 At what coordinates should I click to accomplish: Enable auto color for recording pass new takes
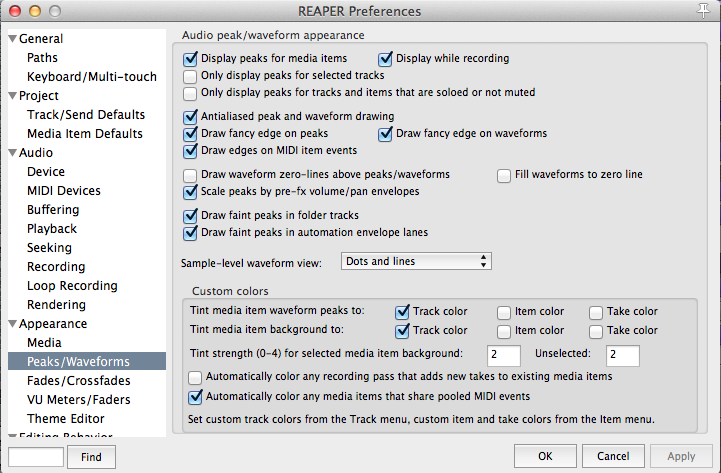[x=195, y=377]
